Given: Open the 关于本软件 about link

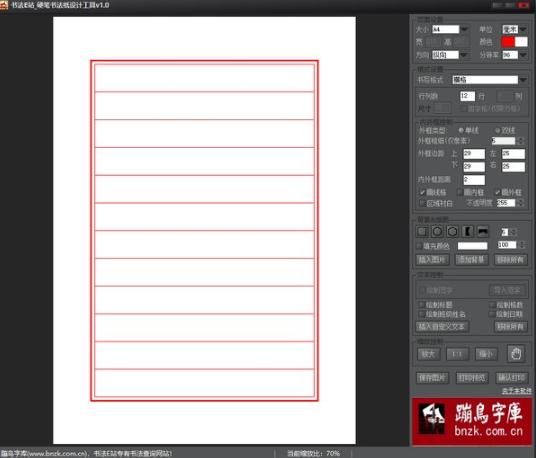Looking at the screenshot, I should click(517, 390).
